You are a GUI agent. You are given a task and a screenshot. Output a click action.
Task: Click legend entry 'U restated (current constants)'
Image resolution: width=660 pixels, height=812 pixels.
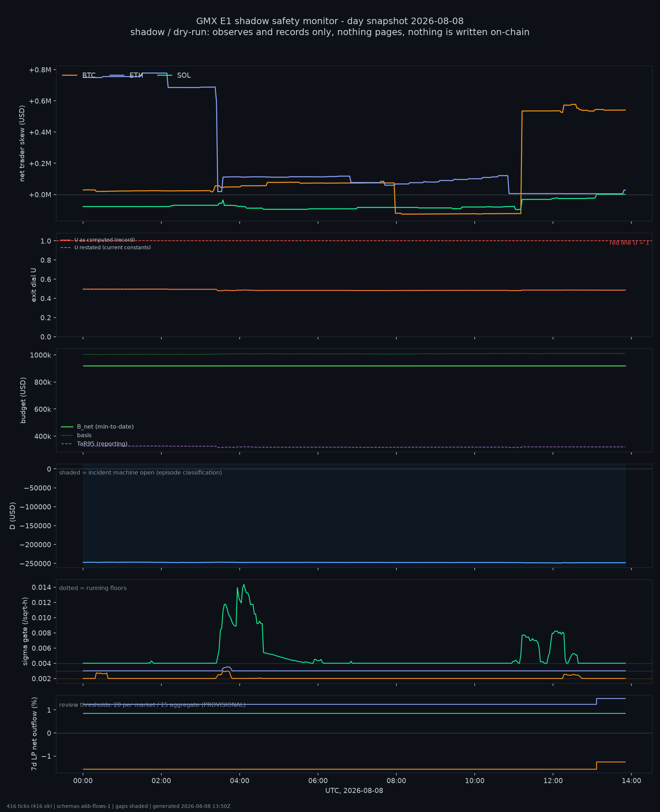click(x=112, y=248)
